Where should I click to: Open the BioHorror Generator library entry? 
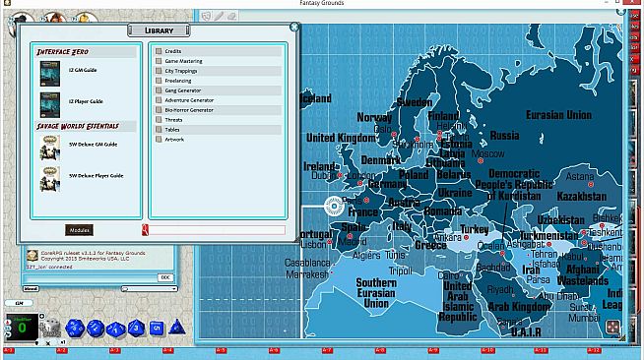pyautogui.click(x=218, y=110)
